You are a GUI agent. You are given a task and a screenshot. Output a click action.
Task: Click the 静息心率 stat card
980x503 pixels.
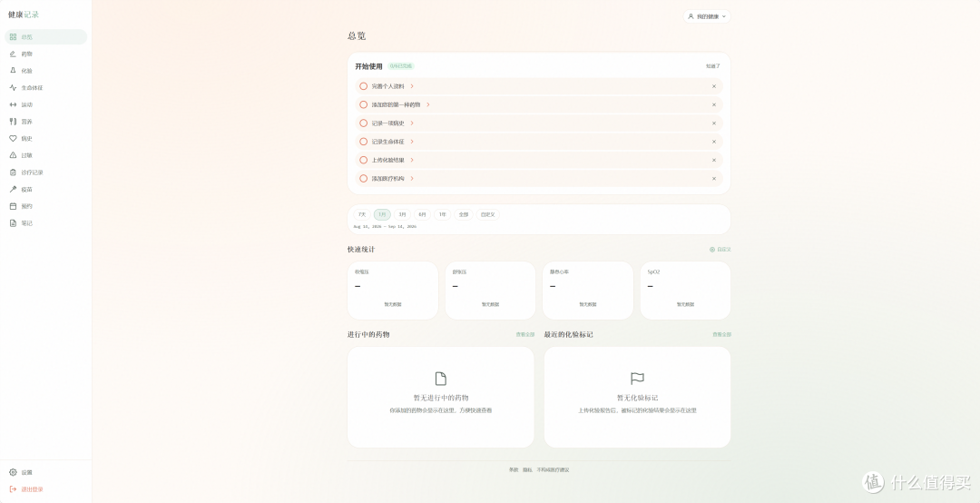click(x=587, y=291)
